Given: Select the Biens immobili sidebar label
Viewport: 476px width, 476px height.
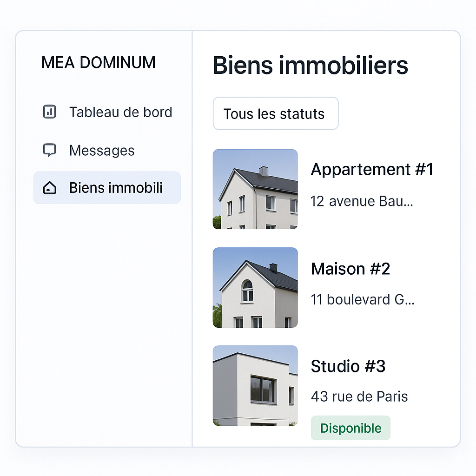Looking at the screenshot, I should click(116, 188).
